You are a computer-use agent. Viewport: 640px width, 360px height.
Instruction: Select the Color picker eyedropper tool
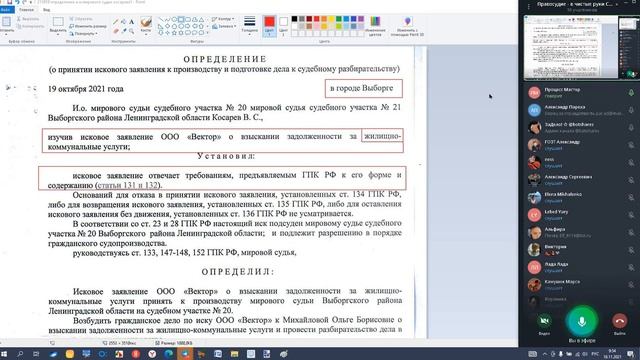[x=124, y=31]
